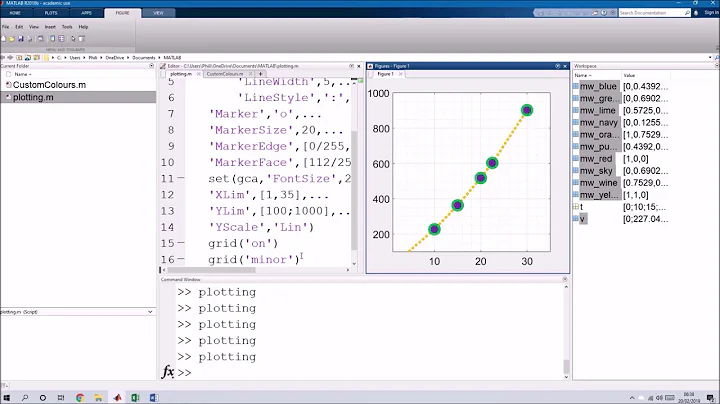
Task: Open Windows search from the taskbar
Action: click(25, 398)
